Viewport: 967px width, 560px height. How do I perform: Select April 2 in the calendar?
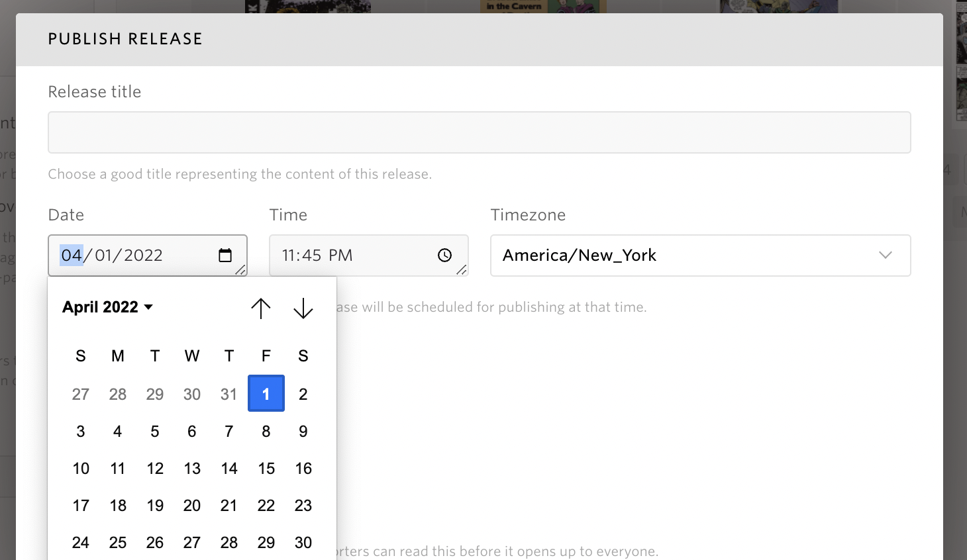pos(303,394)
